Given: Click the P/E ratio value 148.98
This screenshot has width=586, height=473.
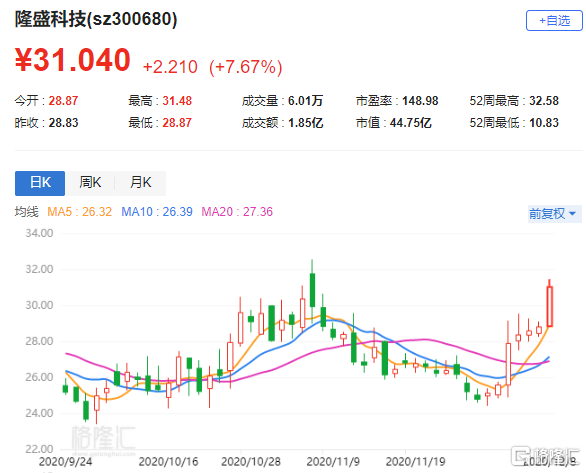Looking at the screenshot, I should (x=420, y=101).
